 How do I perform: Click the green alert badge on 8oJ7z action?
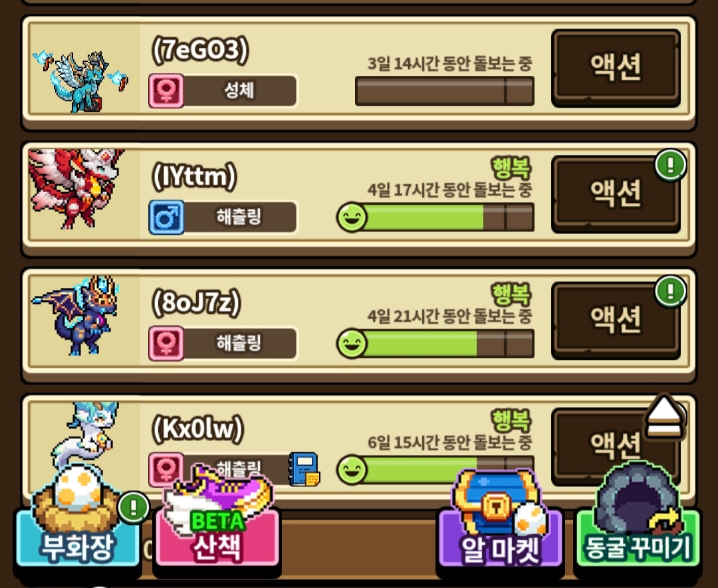point(670,291)
